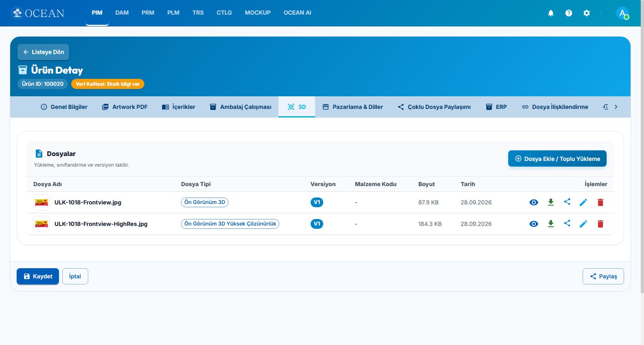Viewport: 644px width, 345px height.
Task: Download ULK-1018-Frontview.jpg
Action: pos(551,202)
